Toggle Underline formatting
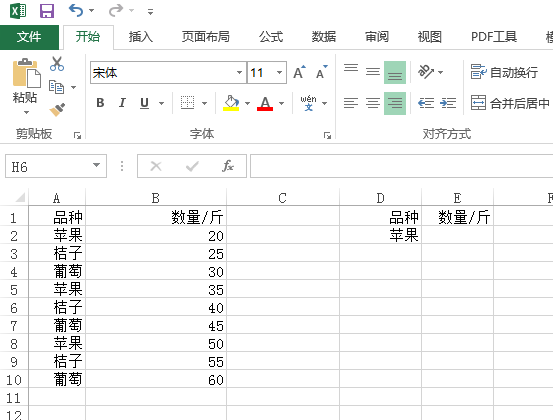This screenshot has height=420, width=553. 144,103
